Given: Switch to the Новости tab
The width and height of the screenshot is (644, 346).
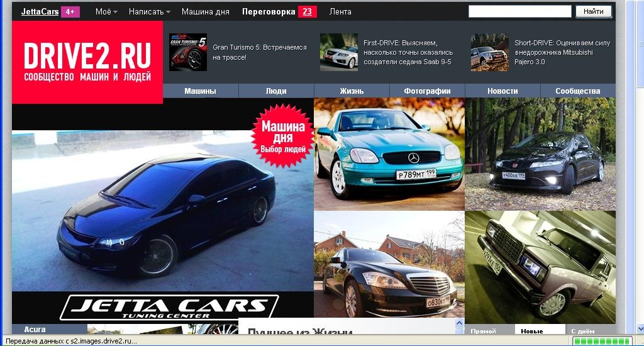Looking at the screenshot, I should pyautogui.click(x=502, y=91).
